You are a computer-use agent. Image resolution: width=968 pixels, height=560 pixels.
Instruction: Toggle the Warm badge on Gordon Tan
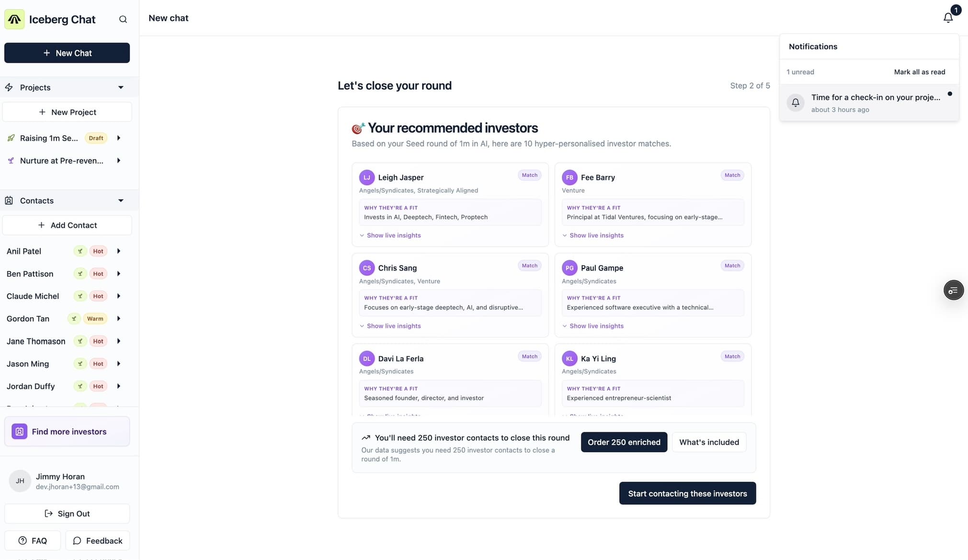[x=95, y=318]
